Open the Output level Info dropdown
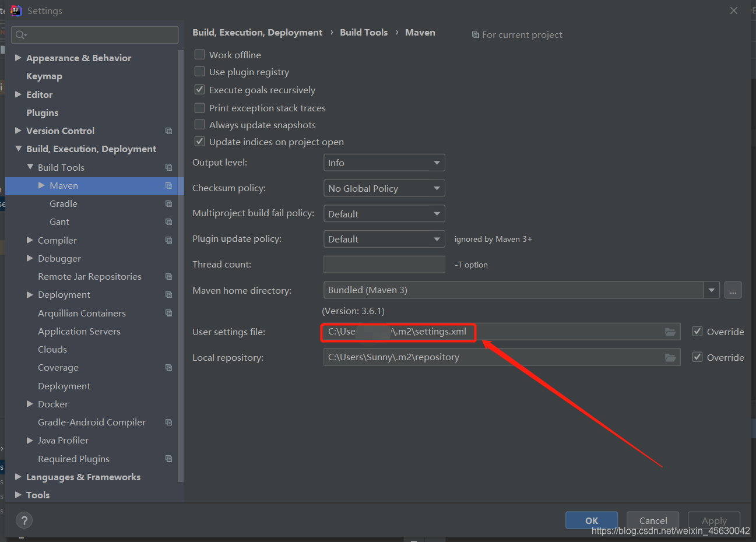This screenshot has width=756, height=542. (384, 163)
